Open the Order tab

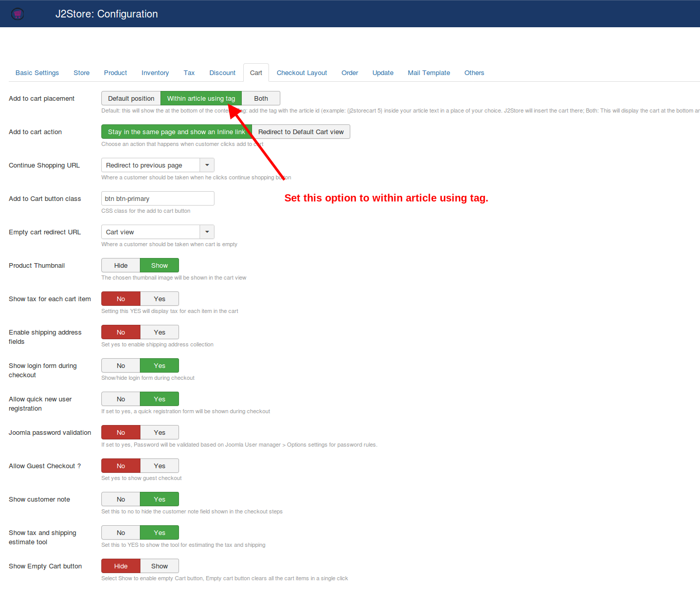point(349,73)
